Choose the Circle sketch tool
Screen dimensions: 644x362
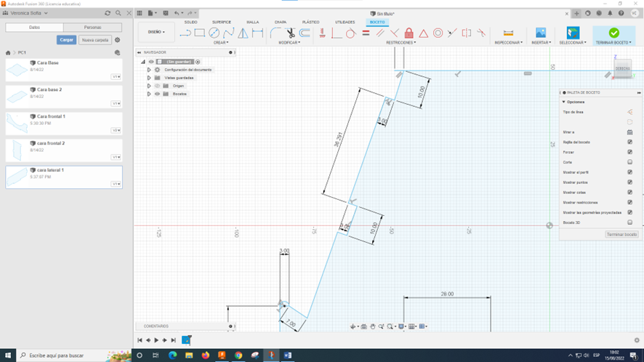coord(214,33)
